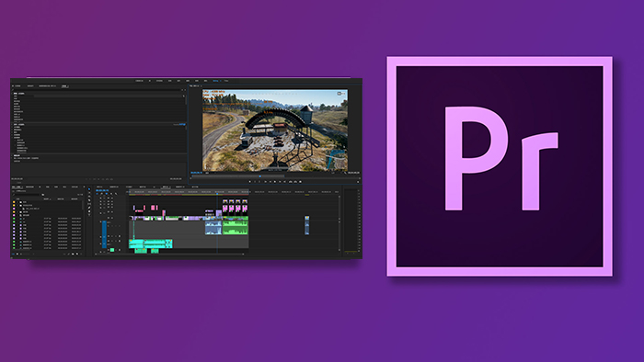Expand the first yellow bin in Project panel
Image resolution: width=644 pixels, height=362 pixels.
[x=17, y=202]
